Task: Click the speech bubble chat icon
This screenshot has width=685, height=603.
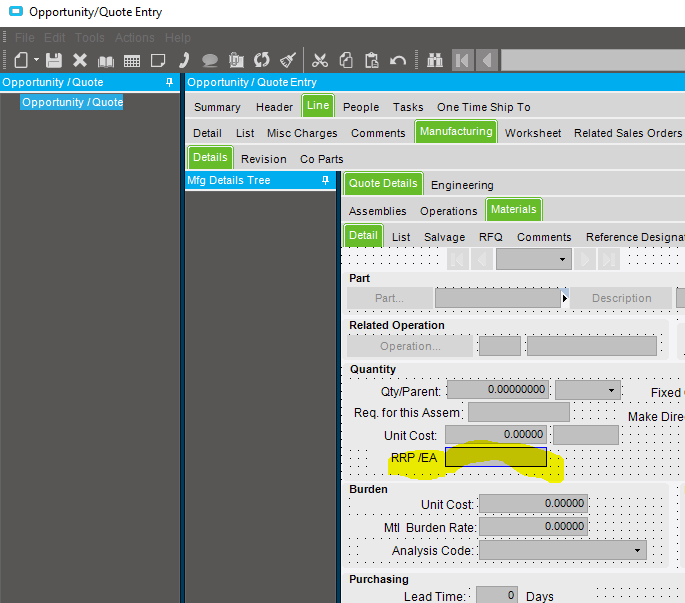Action: [x=210, y=60]
